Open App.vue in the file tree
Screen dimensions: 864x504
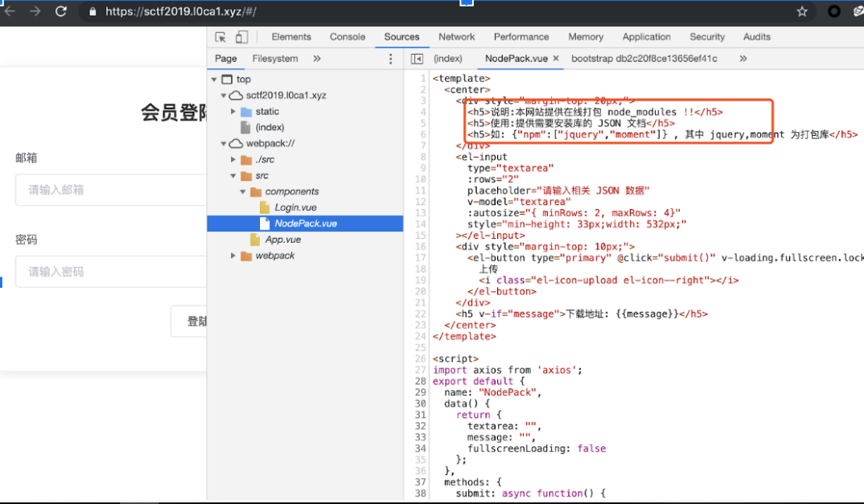coord(282,240)
